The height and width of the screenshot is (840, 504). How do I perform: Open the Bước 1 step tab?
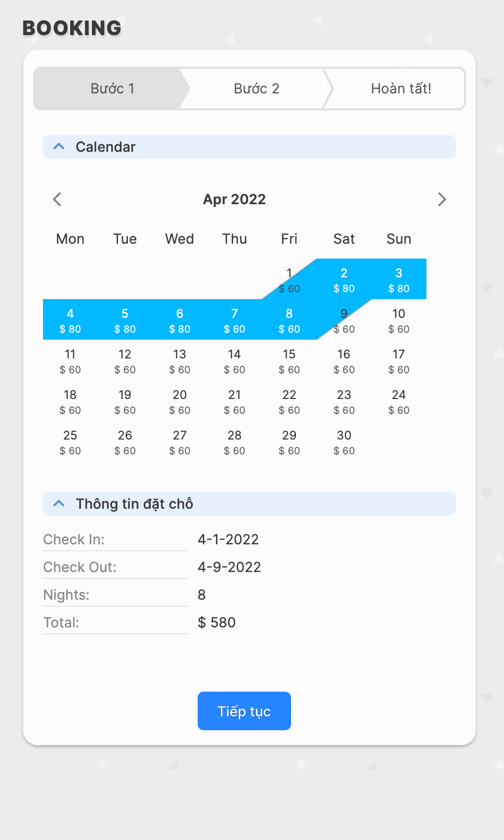[112, 88]
